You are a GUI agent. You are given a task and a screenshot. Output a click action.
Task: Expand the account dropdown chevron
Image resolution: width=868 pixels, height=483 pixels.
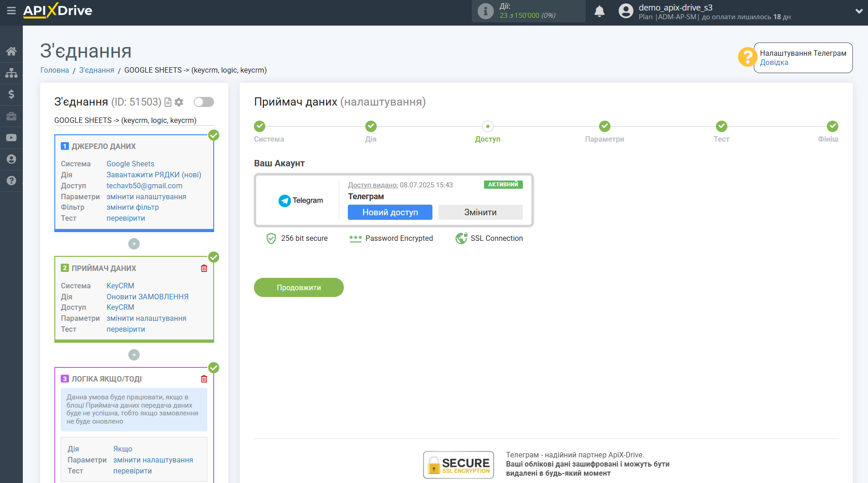(x=859, y=11)
